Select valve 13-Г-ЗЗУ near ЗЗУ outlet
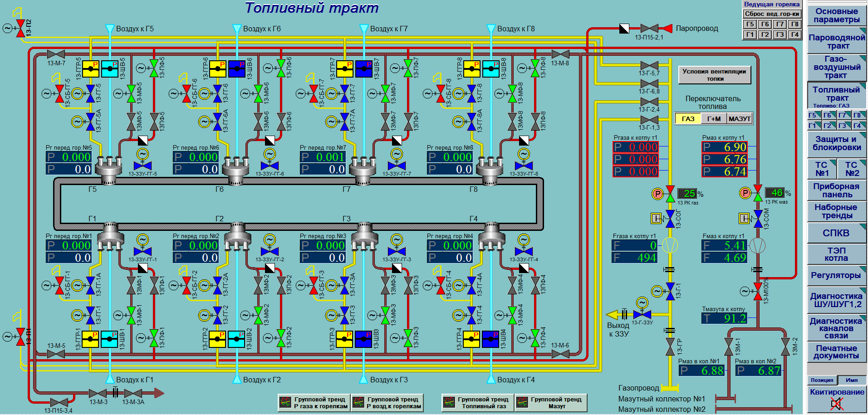Screen dimensions: 868x415 642,314
